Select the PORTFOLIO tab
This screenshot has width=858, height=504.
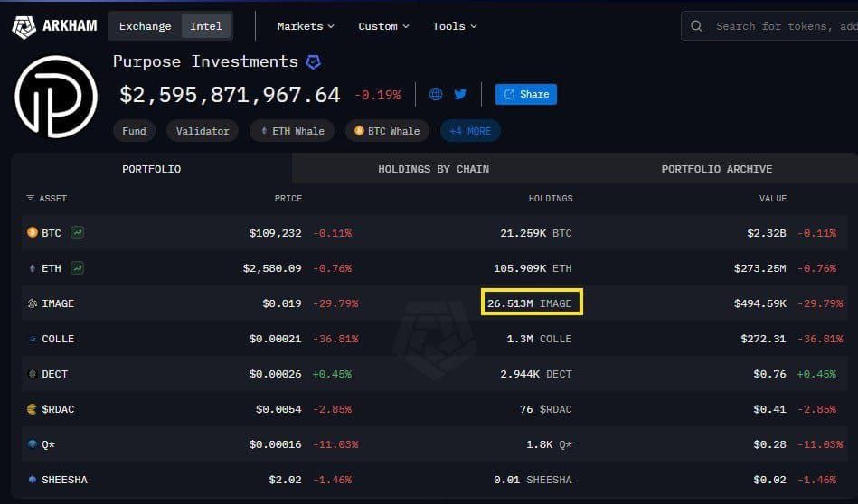tap(152, 169)
